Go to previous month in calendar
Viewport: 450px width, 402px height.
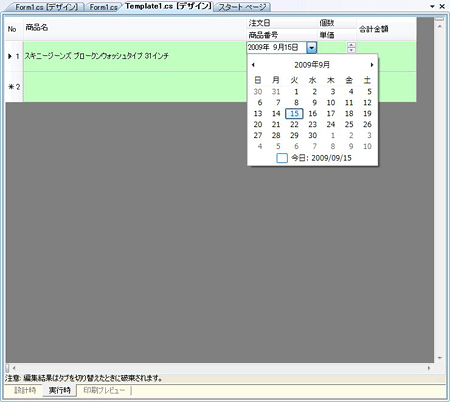tap(253, 65)
